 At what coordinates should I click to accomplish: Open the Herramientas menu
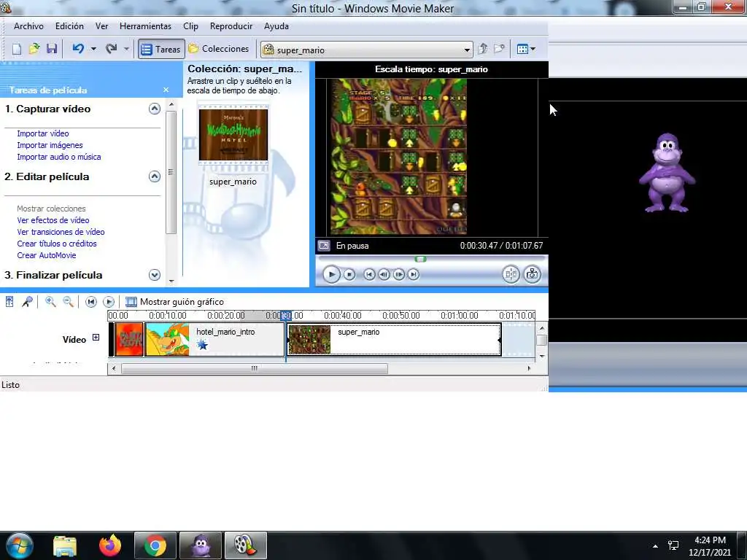pos(145,26)
